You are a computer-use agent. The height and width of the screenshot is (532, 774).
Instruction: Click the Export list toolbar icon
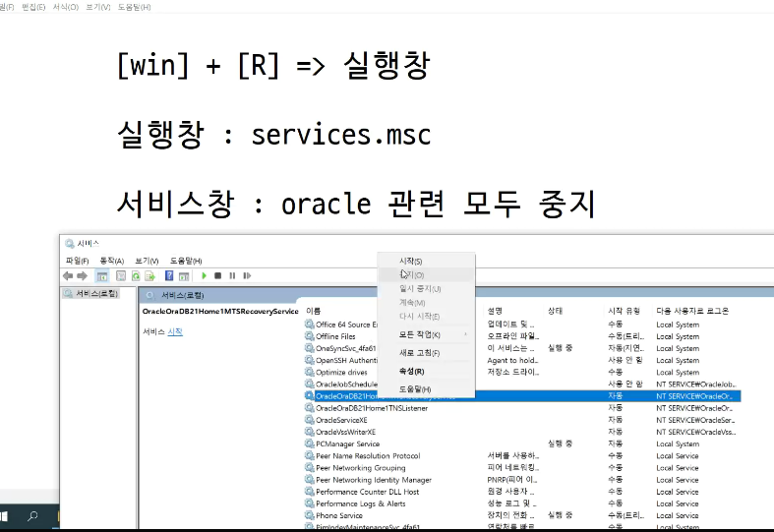click(150, 276)
